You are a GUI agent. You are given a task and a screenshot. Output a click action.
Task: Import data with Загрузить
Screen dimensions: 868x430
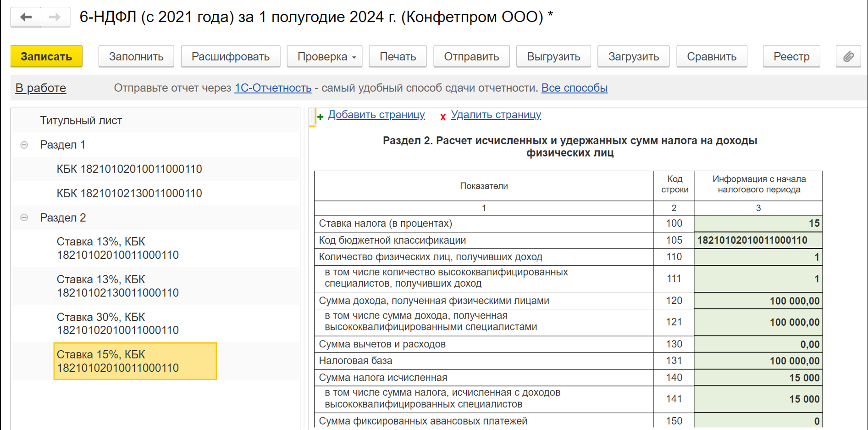(633, 56)
